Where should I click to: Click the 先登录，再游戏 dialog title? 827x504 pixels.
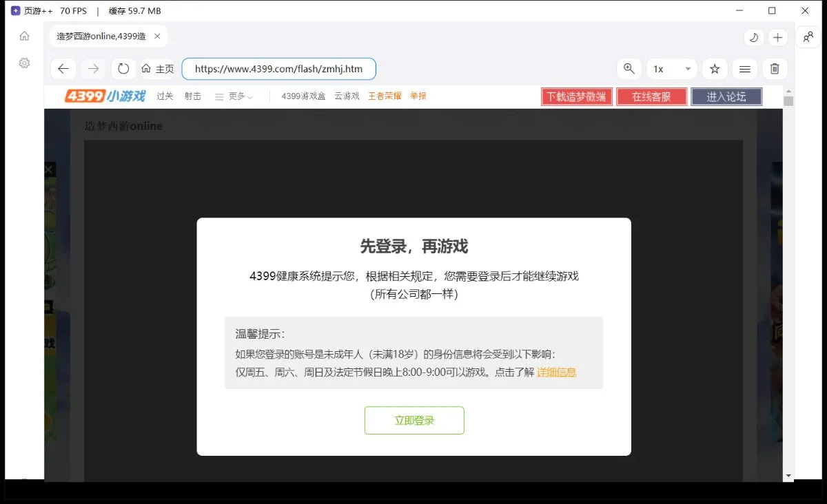pos(414,246)
